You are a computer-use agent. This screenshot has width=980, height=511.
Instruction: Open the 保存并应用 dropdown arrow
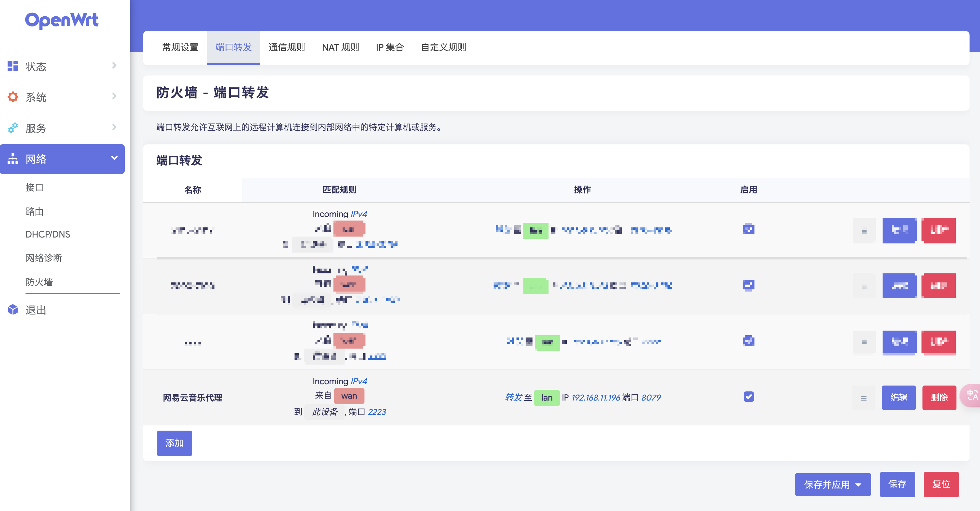pos(858,485)
